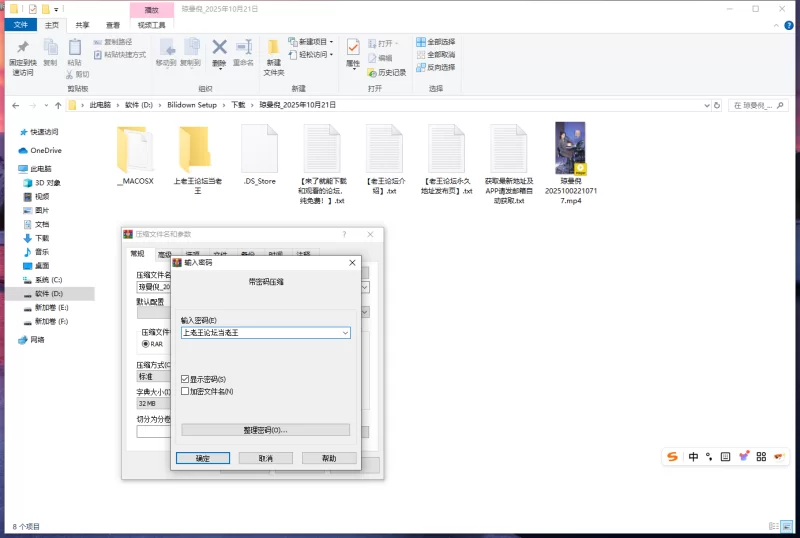Enable the 加密文件名 checkbox
The height and width of the screenshot is (538, 800).
coord(185,391)
